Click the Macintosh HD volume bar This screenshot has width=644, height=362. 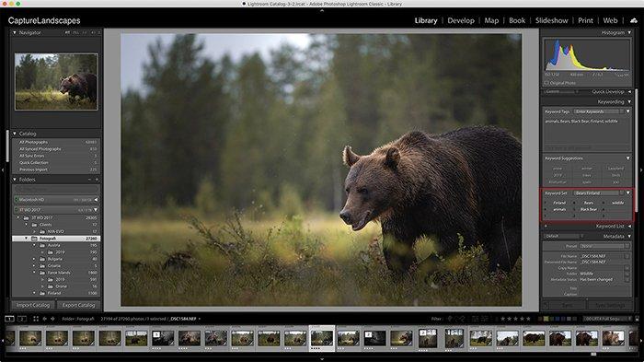point(57,200)
